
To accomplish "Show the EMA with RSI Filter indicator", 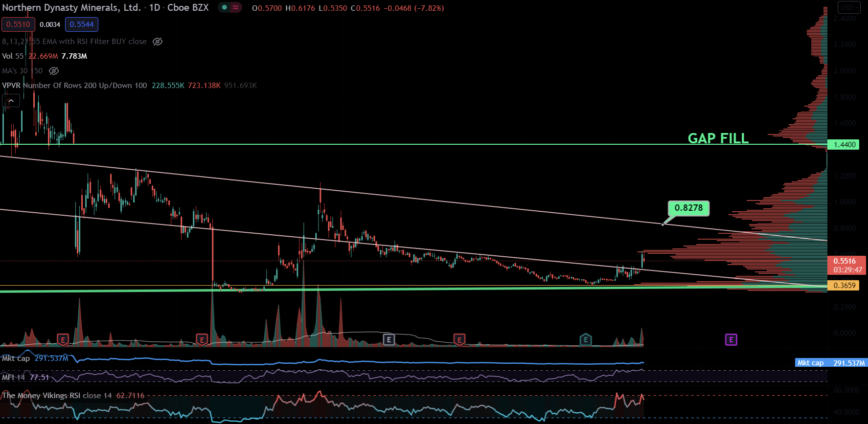I will [158, 42].
